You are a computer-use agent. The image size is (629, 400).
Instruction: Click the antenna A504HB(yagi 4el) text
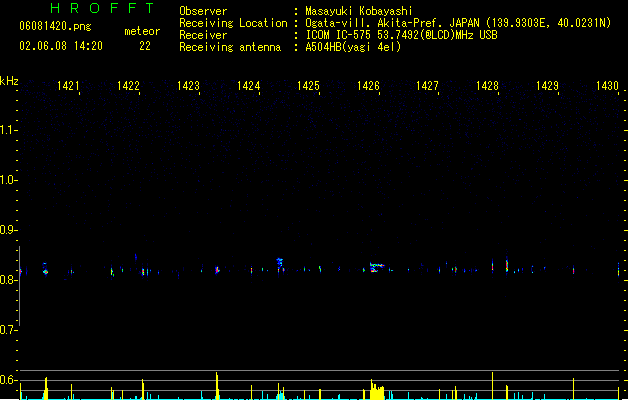(353, 47)
